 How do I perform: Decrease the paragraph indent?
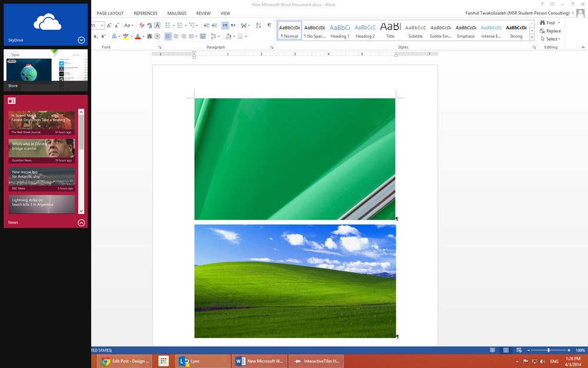click(x=206, y=25)
